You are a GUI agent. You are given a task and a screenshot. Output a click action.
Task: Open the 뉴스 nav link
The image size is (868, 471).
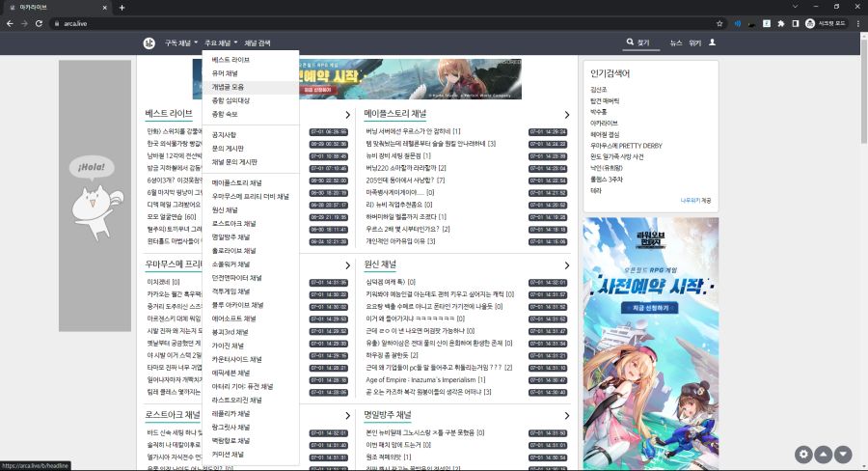coord(676,42)
